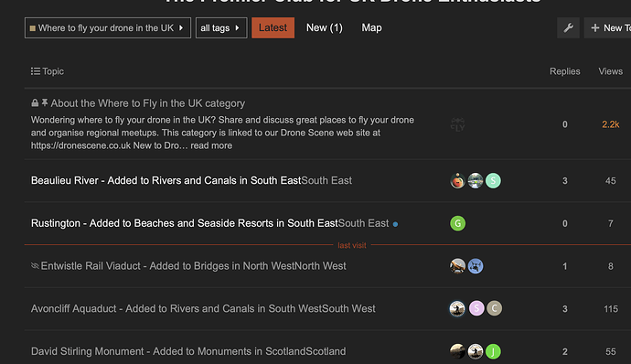Click reply count 1 on Entwistle row
The image size is (631, 364).
[x=564, y=266]
